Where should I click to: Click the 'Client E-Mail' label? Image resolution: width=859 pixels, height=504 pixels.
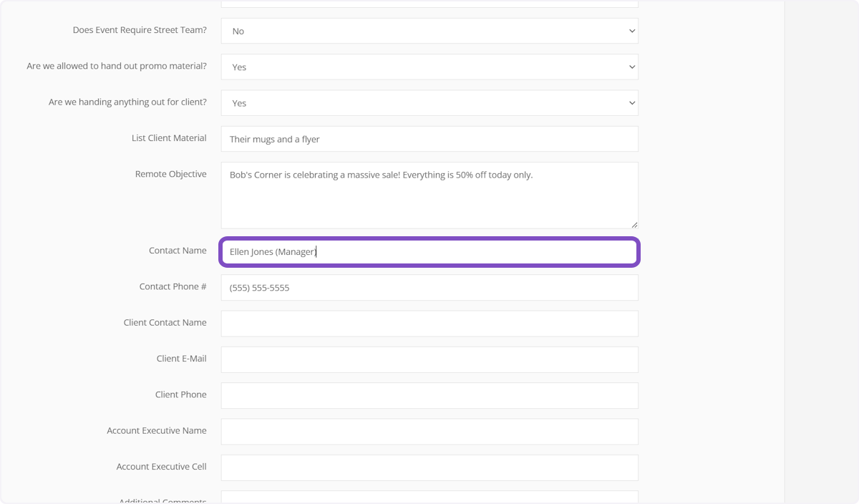(x=181, y=359)
